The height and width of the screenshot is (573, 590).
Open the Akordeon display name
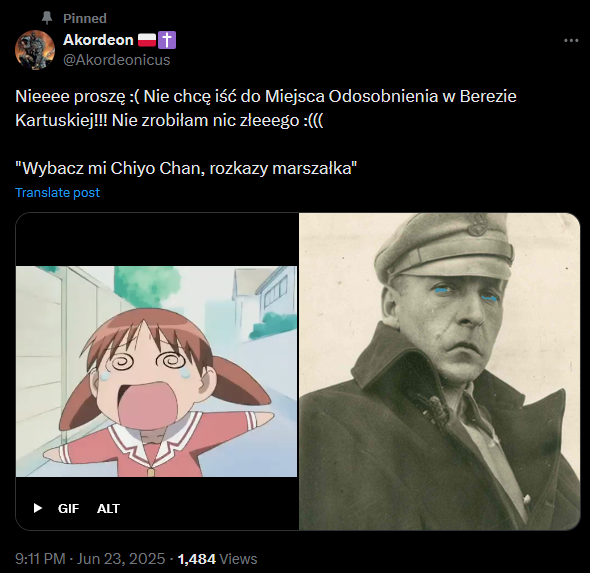pyautogui.click(x=98, y=40)
